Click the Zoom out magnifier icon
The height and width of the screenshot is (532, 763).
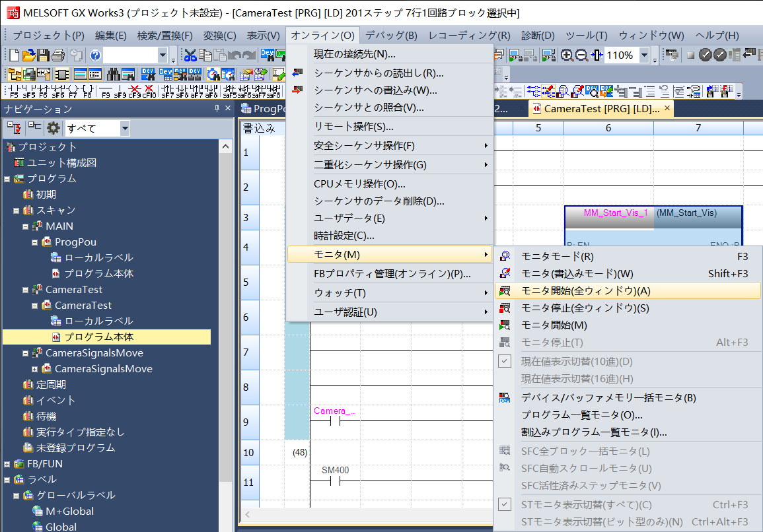(x=581, y=55)
